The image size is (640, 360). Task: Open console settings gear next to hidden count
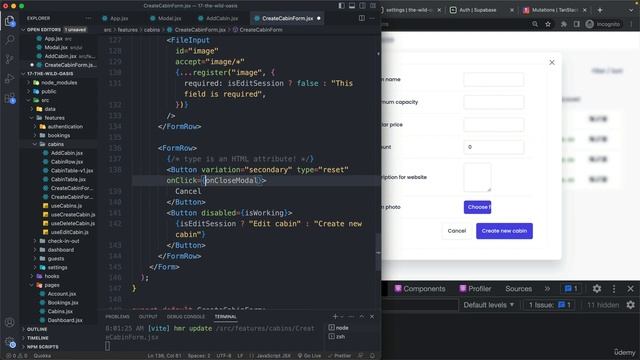pyautogui.click(x=631, y=305)
